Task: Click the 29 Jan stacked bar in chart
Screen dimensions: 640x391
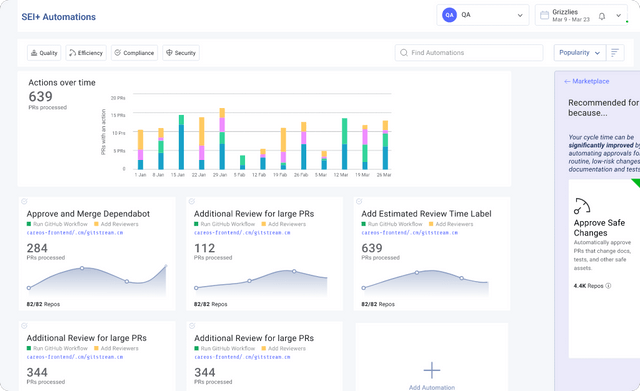Action: [222, 139]
